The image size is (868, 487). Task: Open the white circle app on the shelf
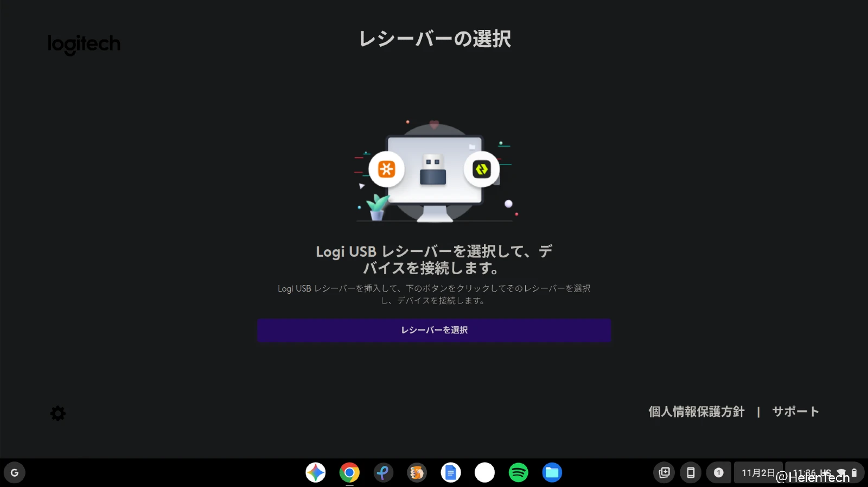(x=484, y=472)
